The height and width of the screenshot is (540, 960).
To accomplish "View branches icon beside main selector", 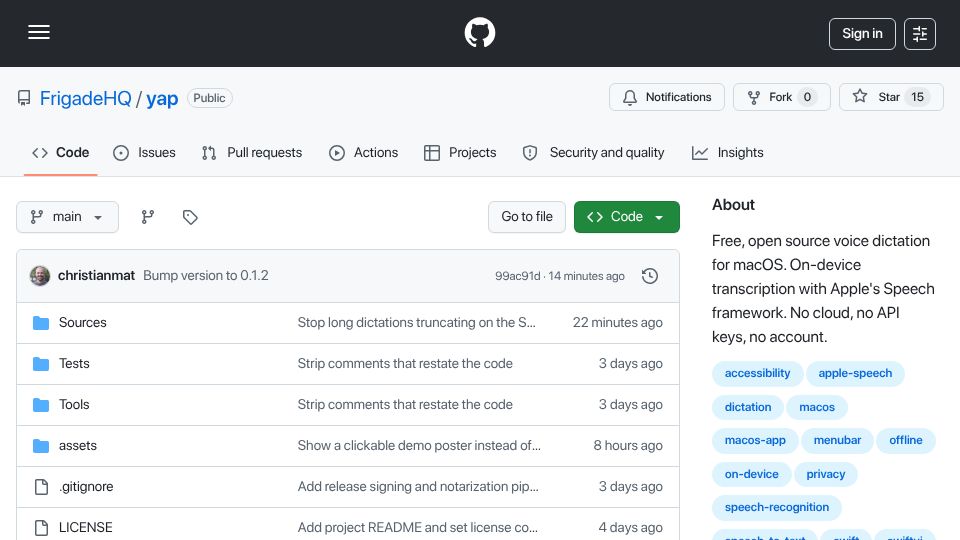I will tap(148, 217).
